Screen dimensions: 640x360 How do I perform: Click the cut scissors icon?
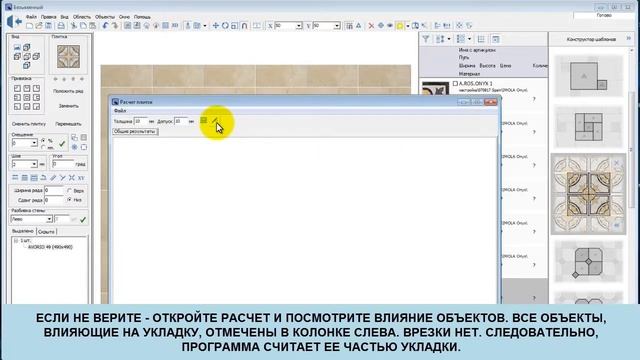click(74, 26)
